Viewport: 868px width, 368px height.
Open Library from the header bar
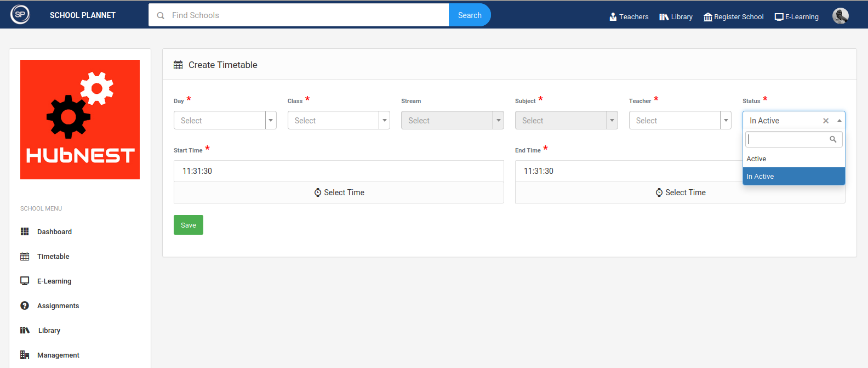point(676,16)
